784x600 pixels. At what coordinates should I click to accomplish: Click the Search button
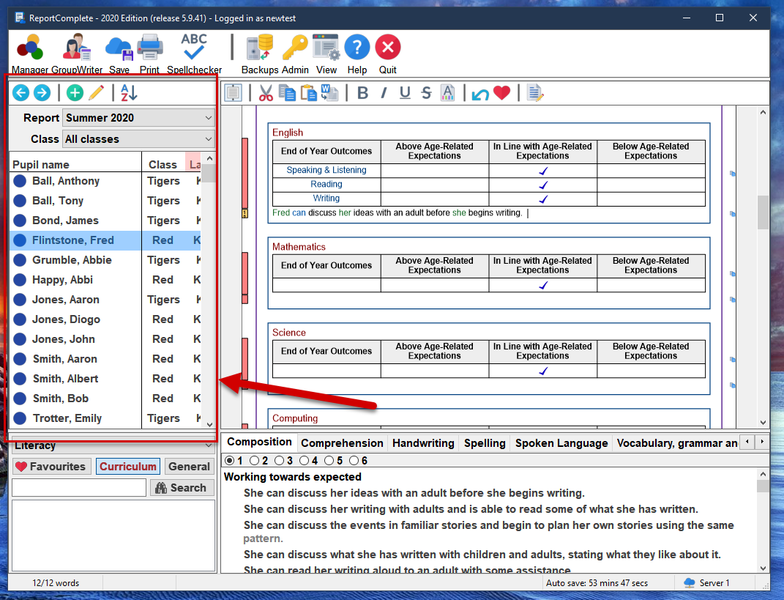click(x=182, y=488)
